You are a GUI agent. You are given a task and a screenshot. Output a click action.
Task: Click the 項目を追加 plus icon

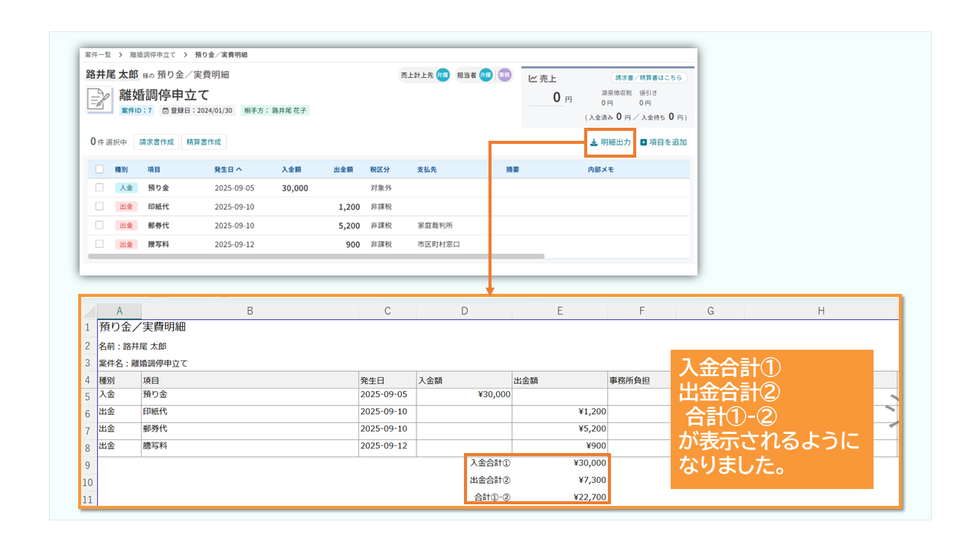pyautogui.click(x=644, y=142)
